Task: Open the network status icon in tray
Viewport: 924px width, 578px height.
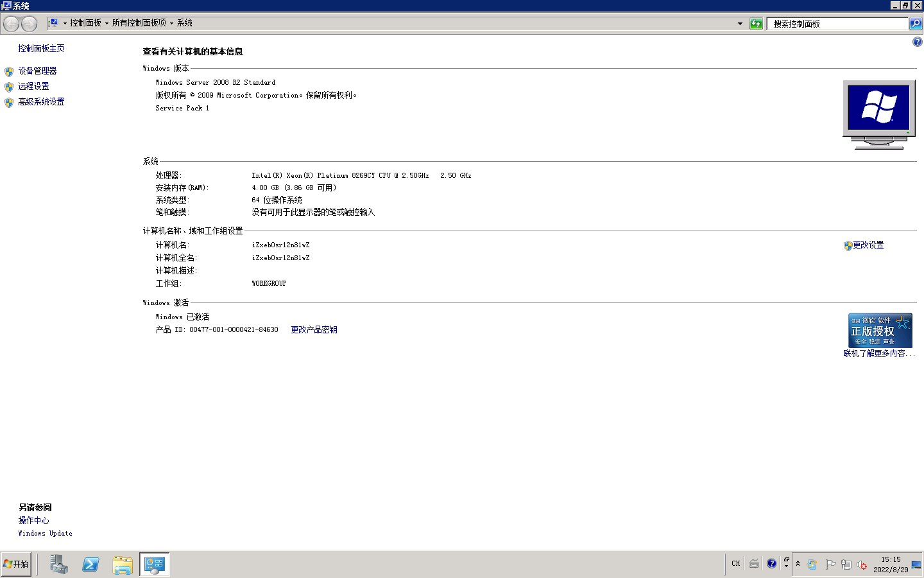Action: (846, 564)
